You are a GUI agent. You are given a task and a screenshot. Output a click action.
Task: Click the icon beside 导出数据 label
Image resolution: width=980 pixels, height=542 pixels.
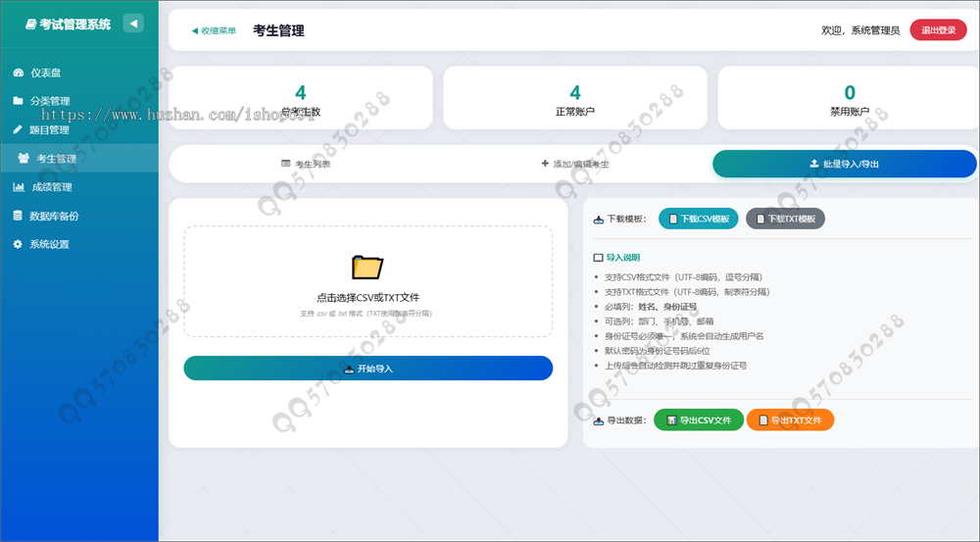click(x=598, y=420)
